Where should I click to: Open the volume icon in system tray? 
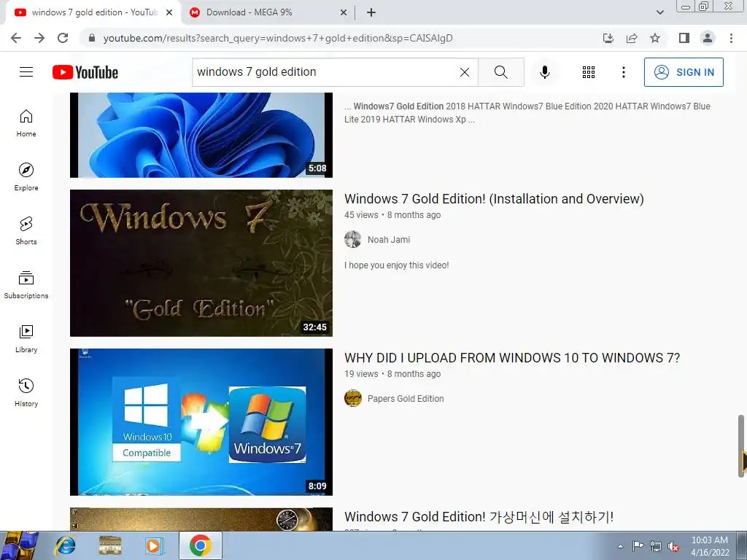[x=673, y=546]
